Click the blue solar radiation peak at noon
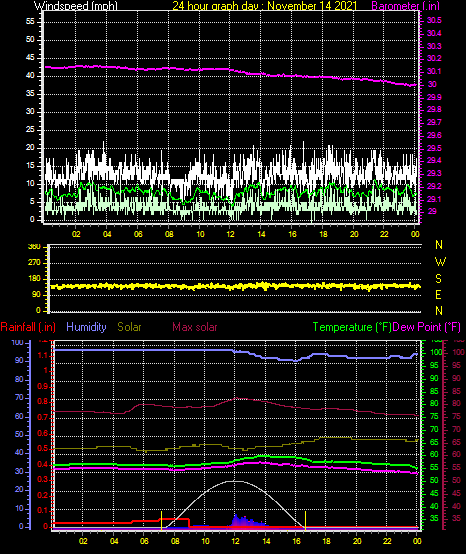This screenshot has width=466, height=554. point(236,520)
